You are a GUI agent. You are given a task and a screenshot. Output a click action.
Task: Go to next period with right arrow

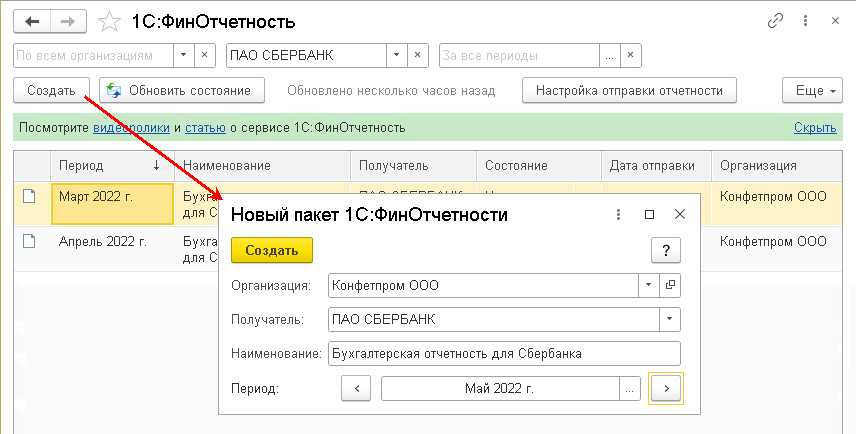point(665,388)
